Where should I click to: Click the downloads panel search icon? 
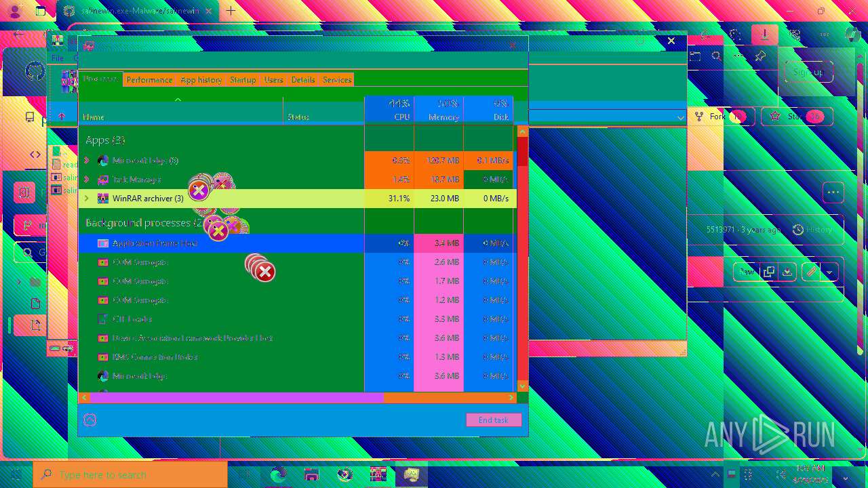point(716,56)
